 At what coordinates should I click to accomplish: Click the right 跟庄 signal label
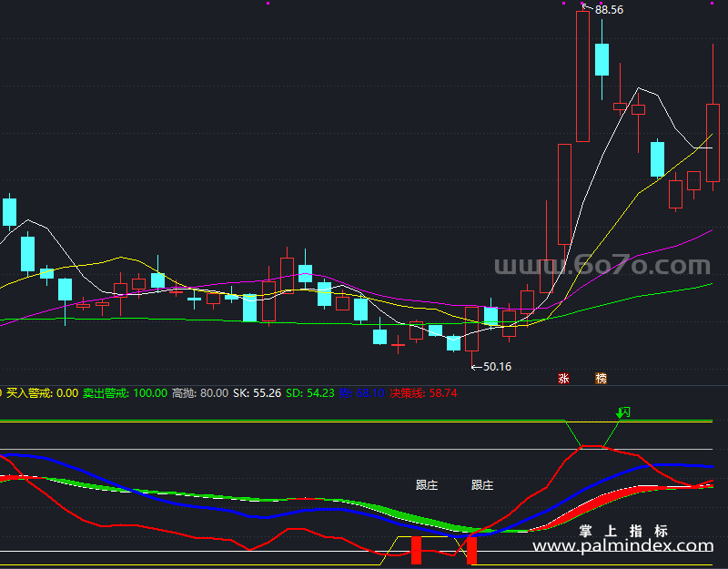(x=482, y=485)
